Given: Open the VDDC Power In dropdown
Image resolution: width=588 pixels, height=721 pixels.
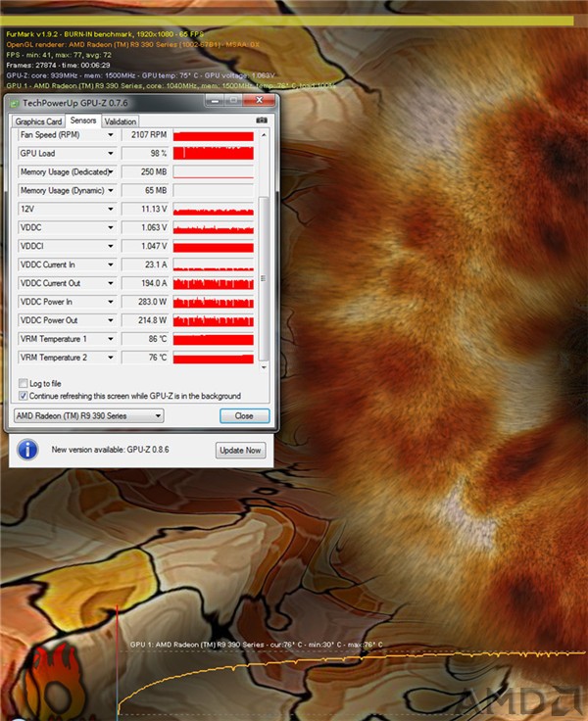Looking at the screenshot, I should (x=111, y=302).
